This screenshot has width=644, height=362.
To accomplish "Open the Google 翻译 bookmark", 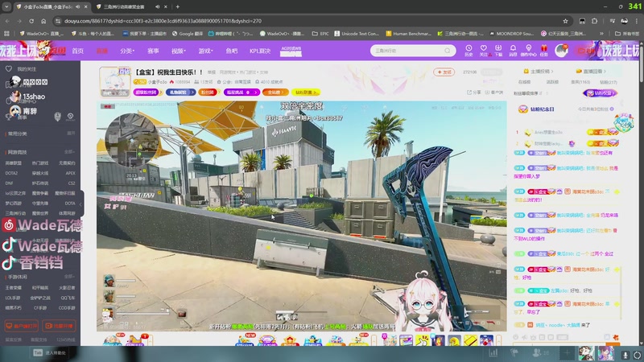I will pyautogui.click(x=188, y=34).
